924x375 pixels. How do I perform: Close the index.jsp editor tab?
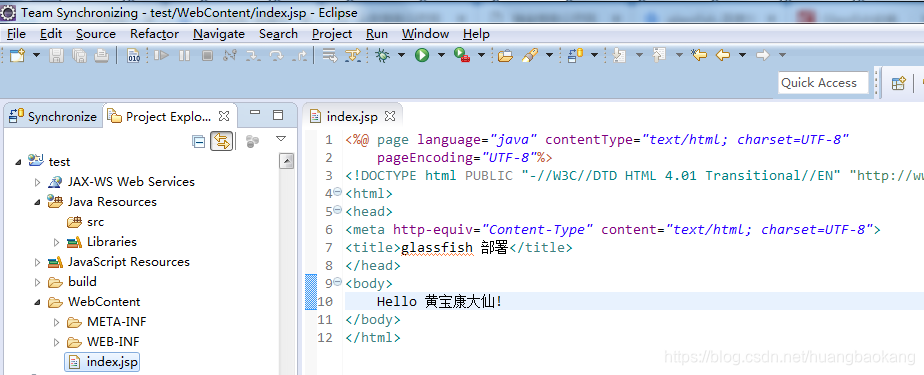[x=390, y=116]
